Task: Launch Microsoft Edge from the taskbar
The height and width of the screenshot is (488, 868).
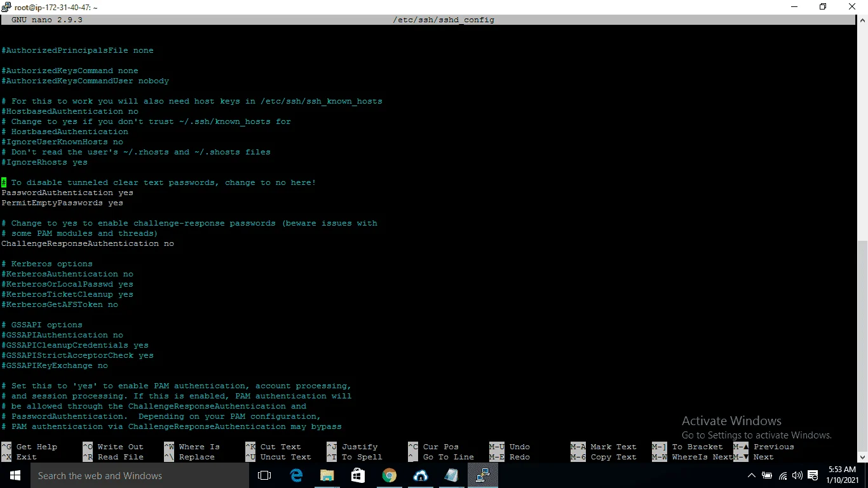Action: coord(296,475)
